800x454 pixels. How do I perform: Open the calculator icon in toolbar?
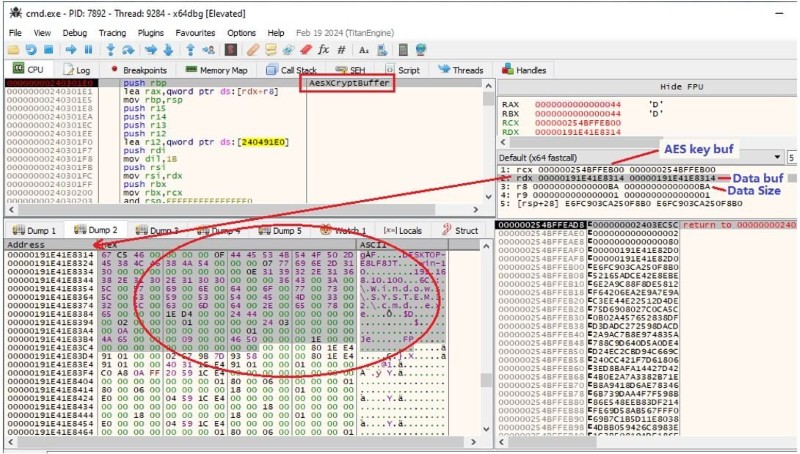coord(403,49)
